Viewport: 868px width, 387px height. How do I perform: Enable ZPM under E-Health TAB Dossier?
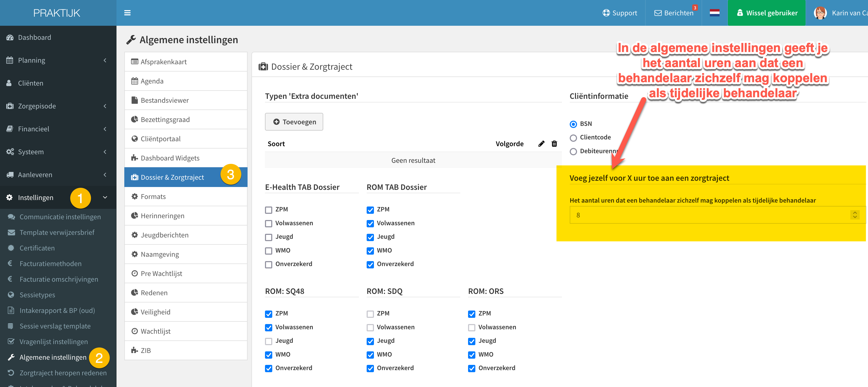click(x=269, y=210)
